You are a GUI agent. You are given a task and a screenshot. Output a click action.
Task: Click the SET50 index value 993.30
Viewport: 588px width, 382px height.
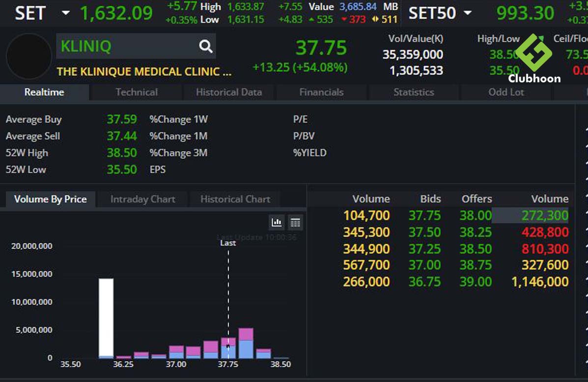click(x=525, y=13)
